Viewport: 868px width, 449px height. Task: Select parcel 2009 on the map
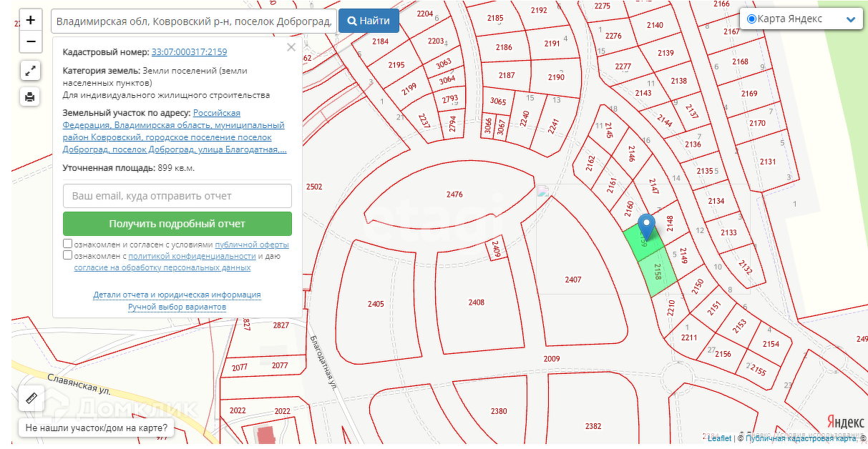tap(552, 359)
